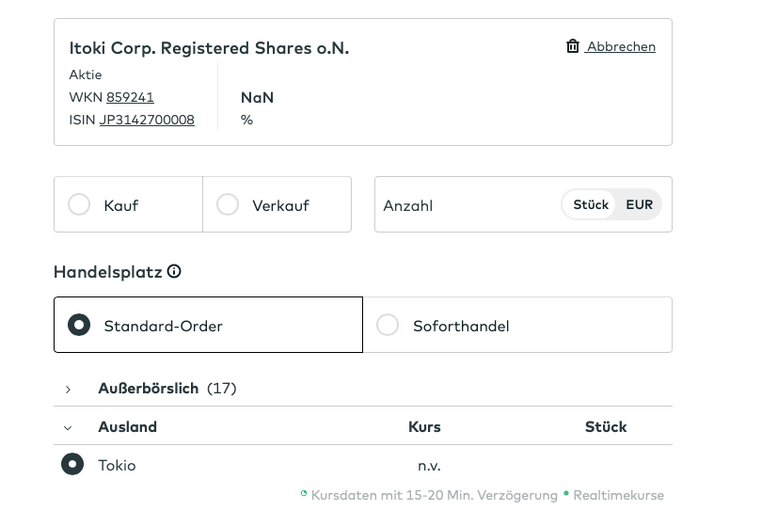Image resolution: width=777 pixels, height=529 pixels.
Task: Click the Kurs column header
Action: 424,427
